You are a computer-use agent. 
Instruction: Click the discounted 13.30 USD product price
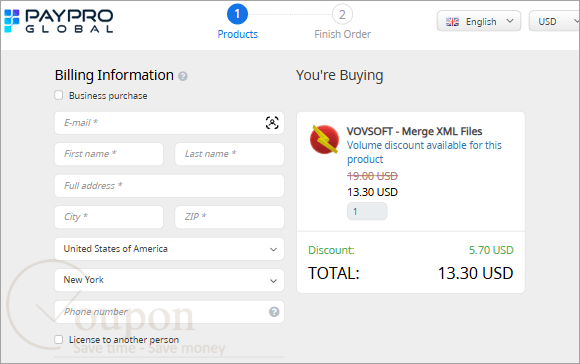[372, 192]
